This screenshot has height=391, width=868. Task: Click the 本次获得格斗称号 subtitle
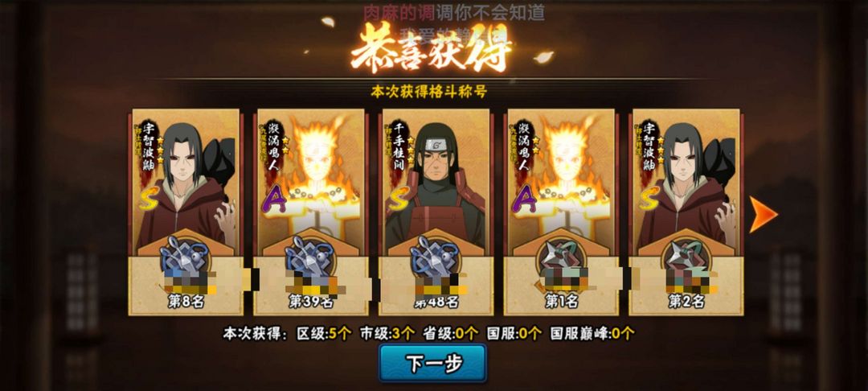pyautogui.click(x=429, y=92)
